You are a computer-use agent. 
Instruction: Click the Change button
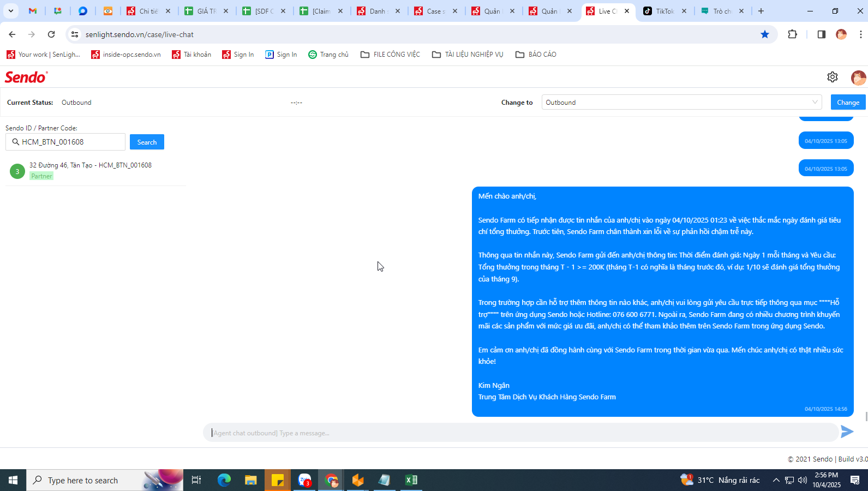pos(848,102)
